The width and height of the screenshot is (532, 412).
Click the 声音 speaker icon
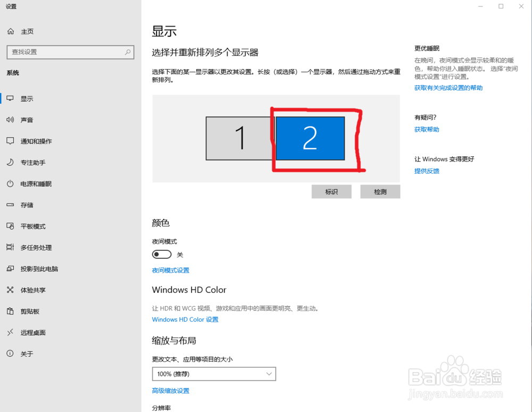coord(10,120)
